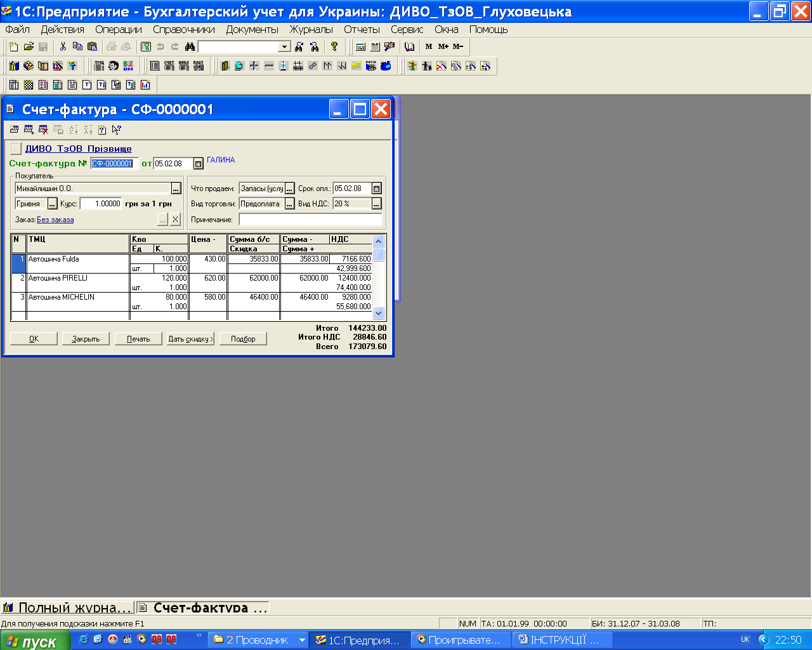Click the yellow question mark Help icon

(x=334, y=46)
